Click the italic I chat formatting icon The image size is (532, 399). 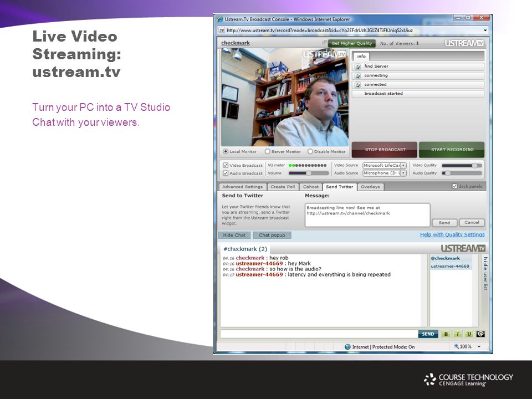coord(457,334)
